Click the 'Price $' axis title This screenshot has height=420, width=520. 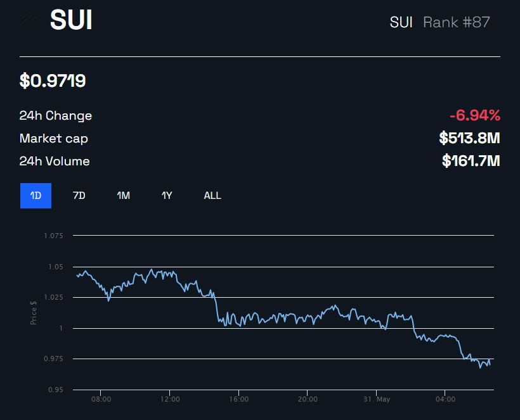34,313
